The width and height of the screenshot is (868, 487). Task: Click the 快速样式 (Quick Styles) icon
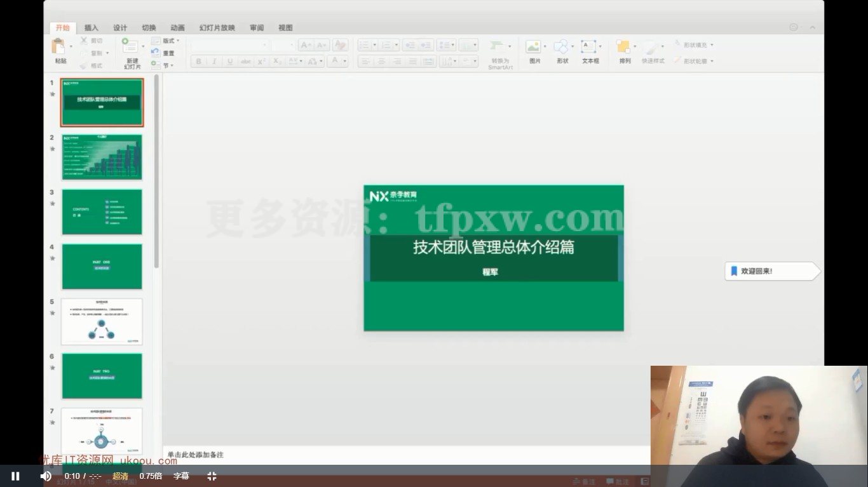(652, 50)
